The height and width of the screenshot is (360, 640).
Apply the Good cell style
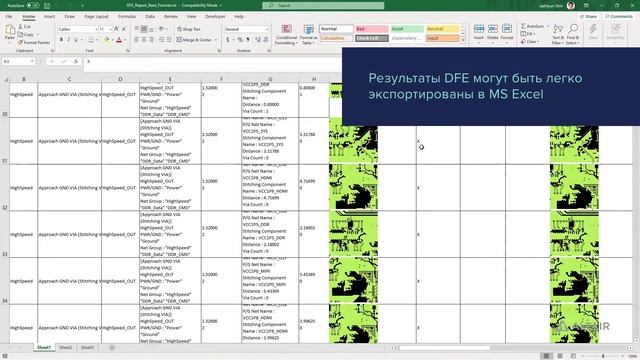click(407, 29)
